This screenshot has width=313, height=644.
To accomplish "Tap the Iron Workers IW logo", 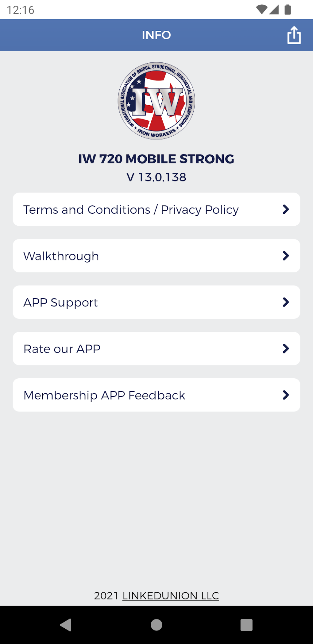I will point(156,101).
